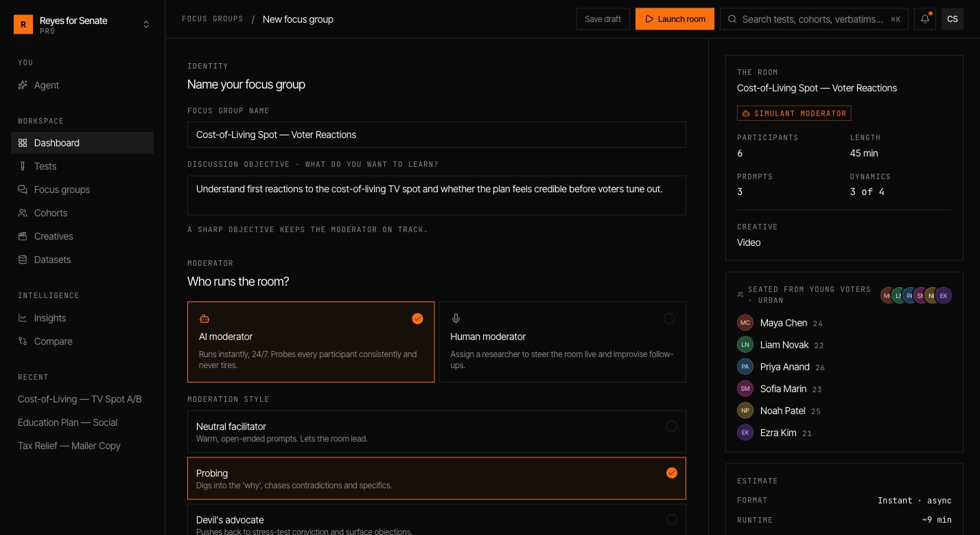Open Insights in the sidebar
Screen dimensions: 980x535
pos(82,318)
